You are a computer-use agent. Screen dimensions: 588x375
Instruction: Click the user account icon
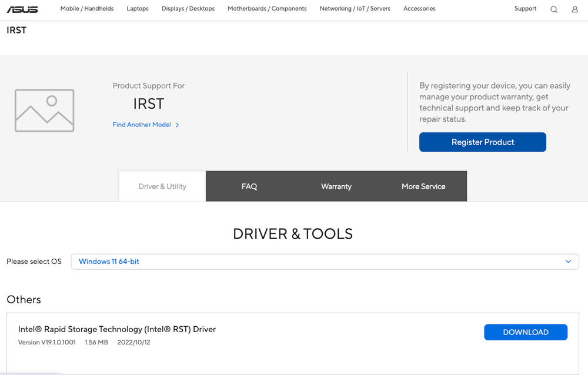(x=574, y=9)
